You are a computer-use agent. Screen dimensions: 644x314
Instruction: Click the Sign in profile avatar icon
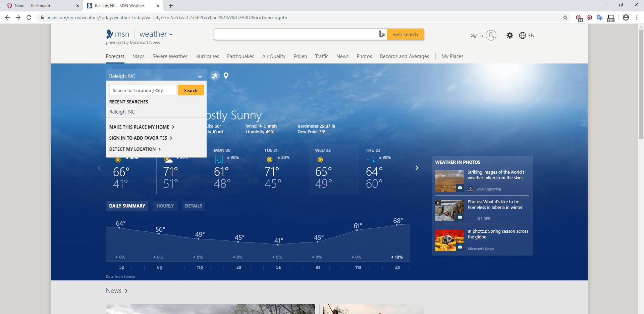(x=491, y=35)
